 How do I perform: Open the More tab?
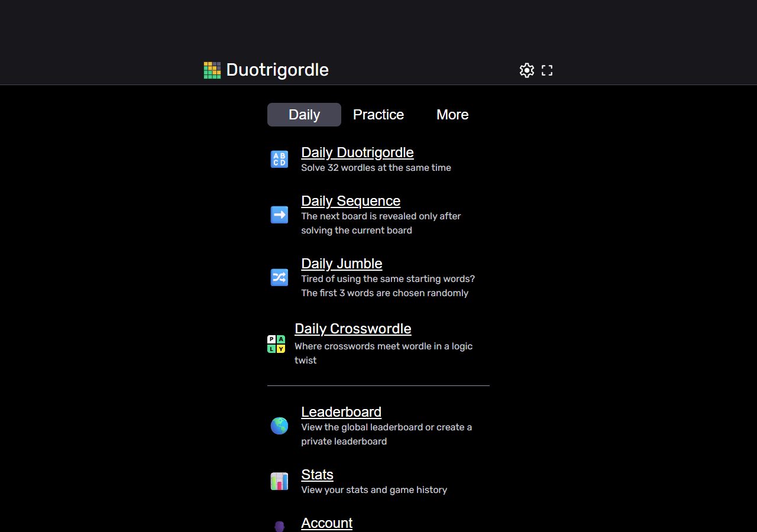452,115
